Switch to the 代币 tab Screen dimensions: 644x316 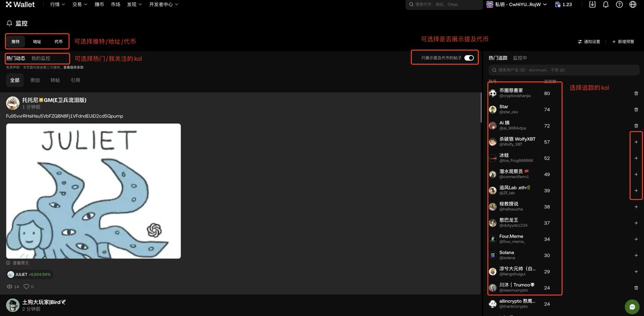click(x=58, y=41)
